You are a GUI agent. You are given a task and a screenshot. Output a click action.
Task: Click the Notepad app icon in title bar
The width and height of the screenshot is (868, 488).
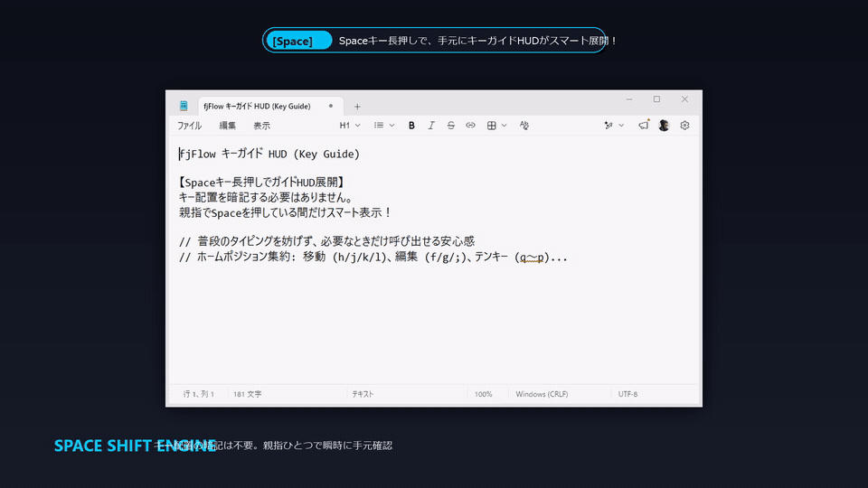[x=184, y=106]
